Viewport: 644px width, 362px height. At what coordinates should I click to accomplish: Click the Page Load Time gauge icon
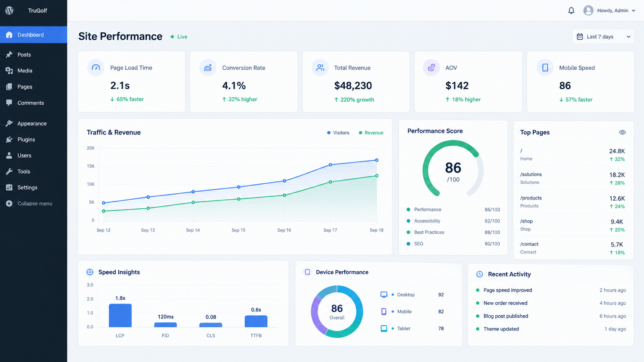[x=96, y=68]
